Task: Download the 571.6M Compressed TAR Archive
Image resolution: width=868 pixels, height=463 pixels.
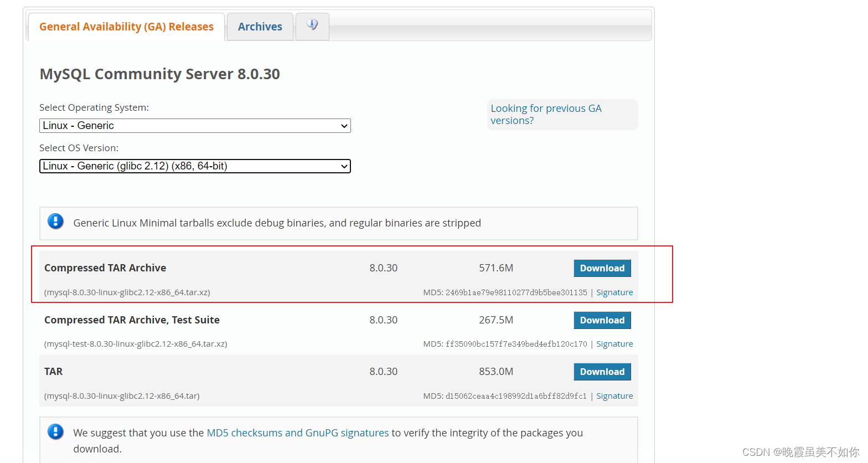Action: (x=602, y=268)
